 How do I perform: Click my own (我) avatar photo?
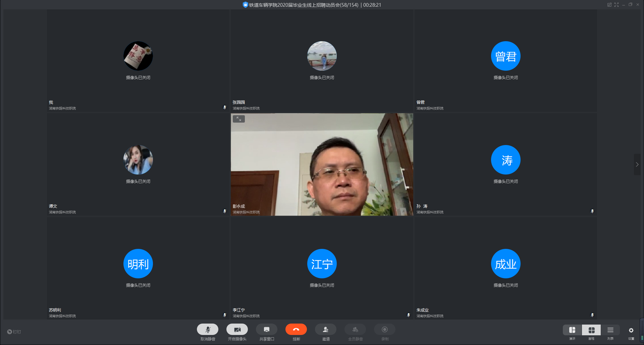pos(138,56)
